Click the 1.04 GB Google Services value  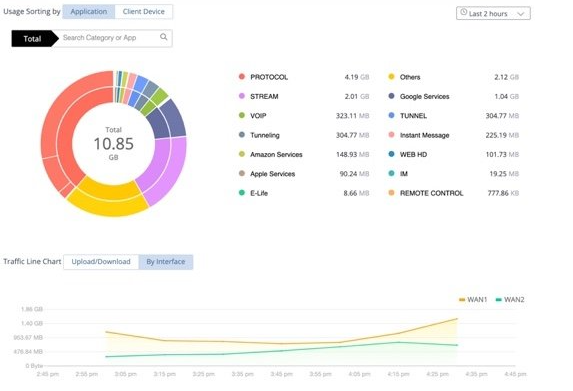(506, 96)
